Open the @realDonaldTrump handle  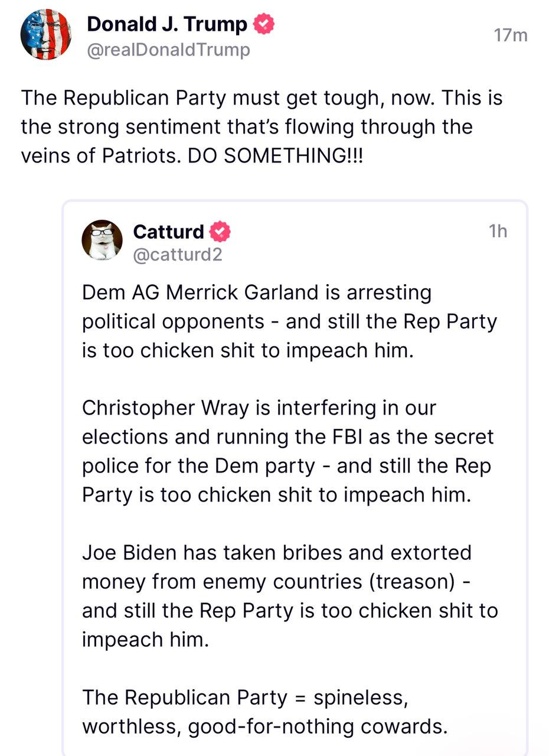(168, 50)
